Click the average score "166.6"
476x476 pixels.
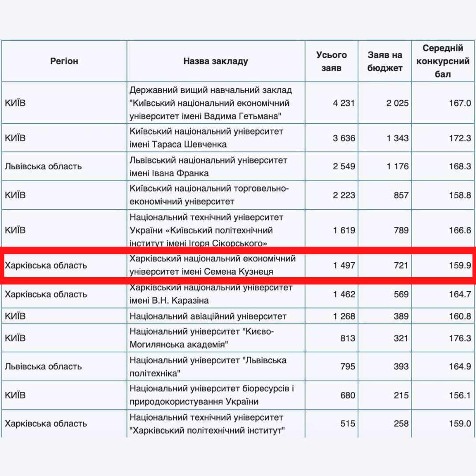pyautogui.click(x=460, y=231)
